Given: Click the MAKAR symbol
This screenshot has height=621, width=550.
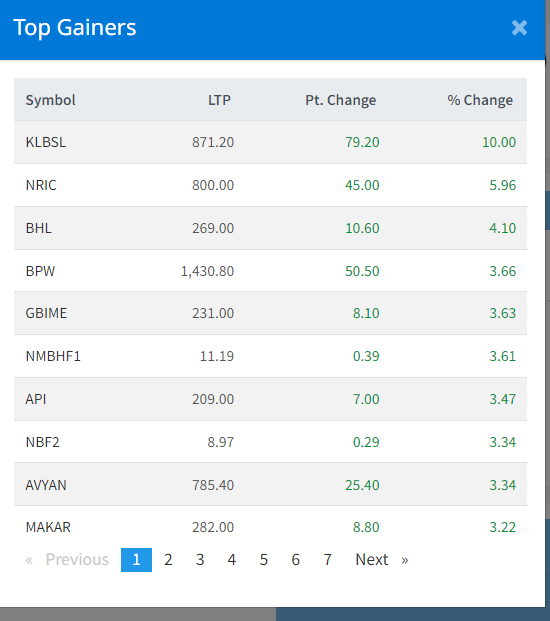Looking at the screenshot, I should [48, 527].
